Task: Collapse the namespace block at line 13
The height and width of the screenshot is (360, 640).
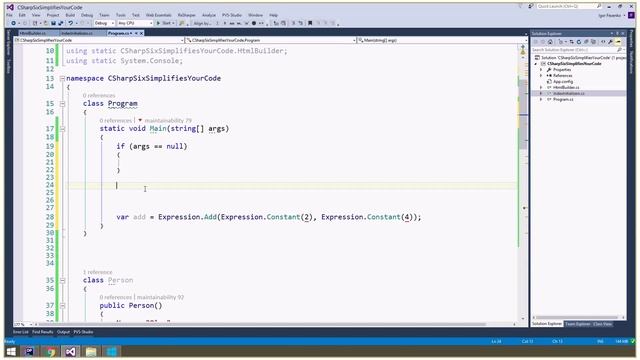Action: point(62,78)
